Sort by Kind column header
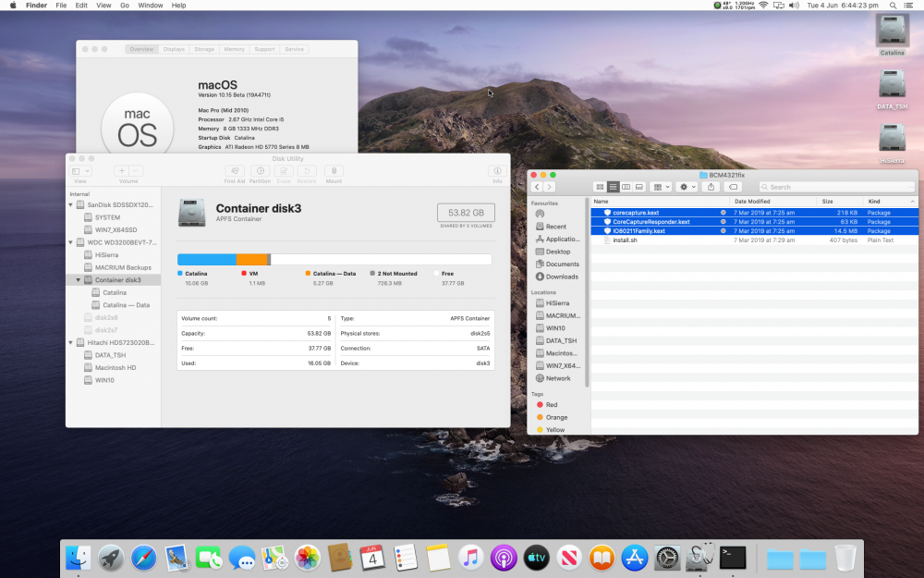The height and width of the screenshot is (578, 924). tap(890, 202)
